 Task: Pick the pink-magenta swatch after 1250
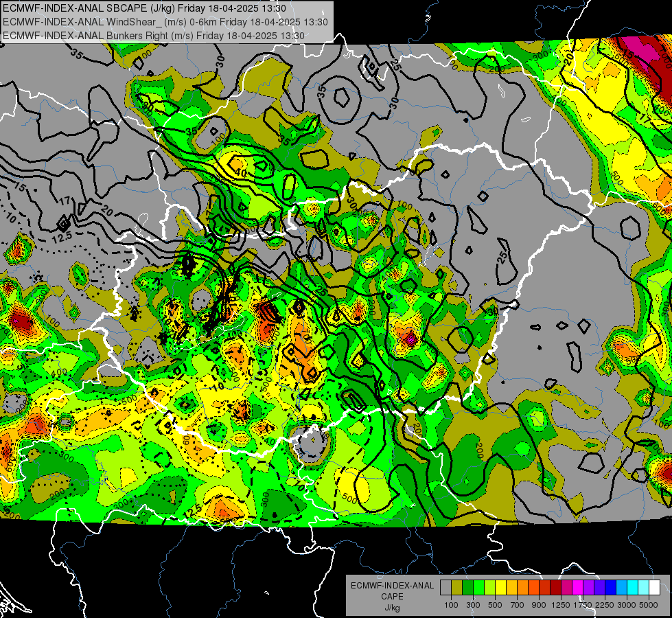pos(566,587)
